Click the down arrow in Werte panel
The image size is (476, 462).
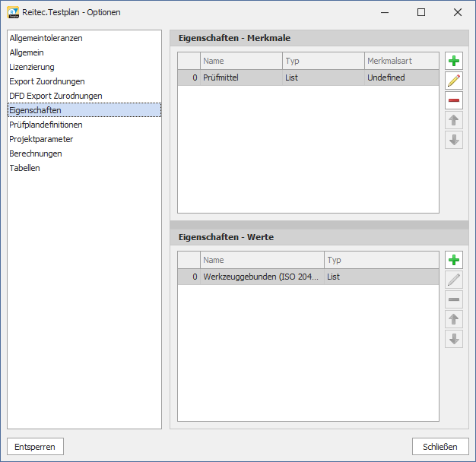click(x=454, y=339)
